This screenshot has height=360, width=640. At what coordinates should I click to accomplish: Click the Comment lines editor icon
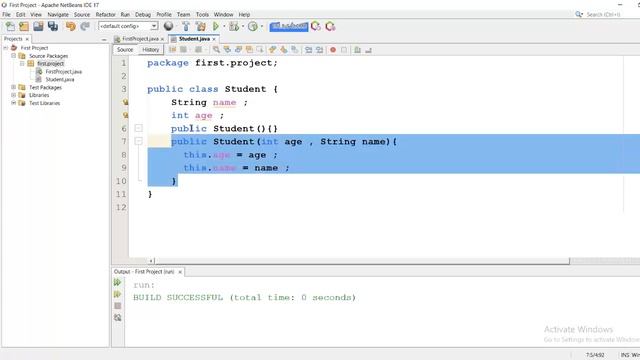tap(358, 50)
